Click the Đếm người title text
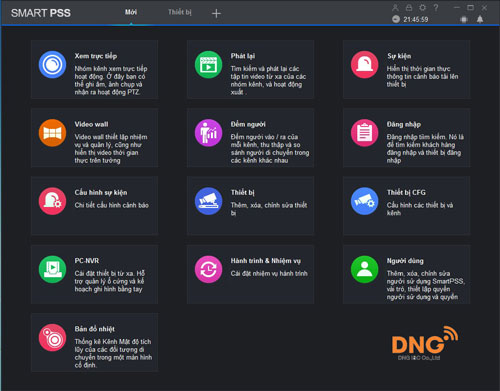 248,124
